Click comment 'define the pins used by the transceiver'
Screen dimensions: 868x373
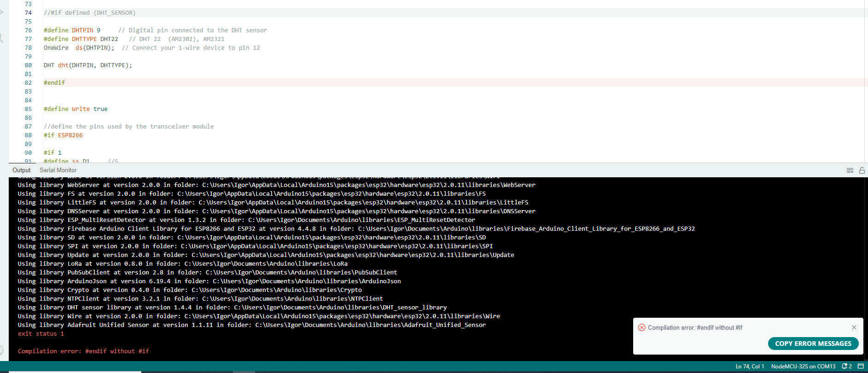(x=128, y=126)
